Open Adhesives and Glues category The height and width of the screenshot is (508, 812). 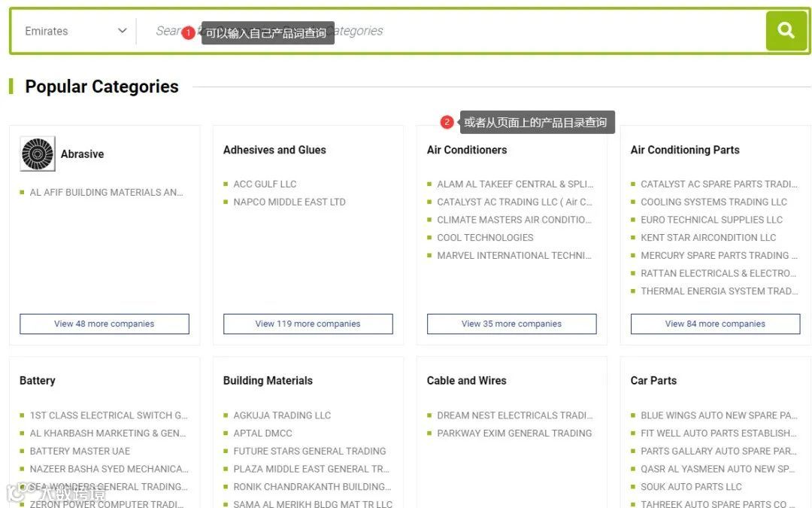[x=274, y=150]
